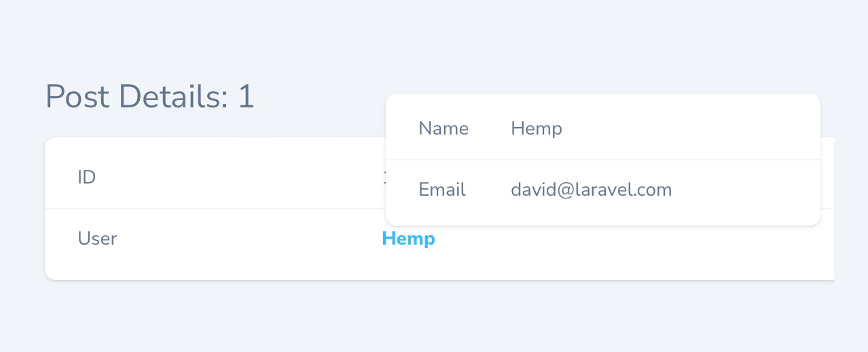
Task: Click the gray Hemp name in the popup
Action: click(x=536, y=128)
